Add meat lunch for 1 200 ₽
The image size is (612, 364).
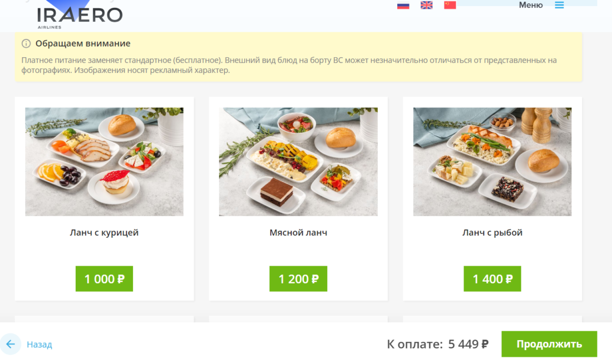click(298, 278)
